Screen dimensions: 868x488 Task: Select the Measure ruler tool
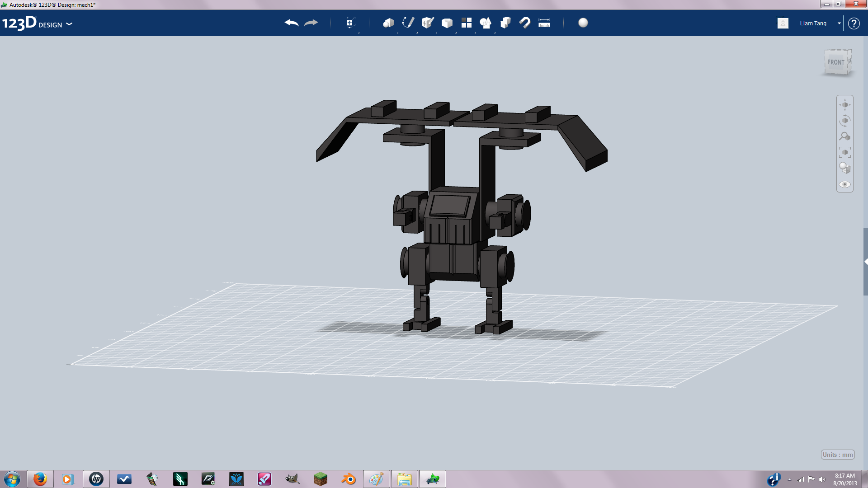[x=544, y=23]
